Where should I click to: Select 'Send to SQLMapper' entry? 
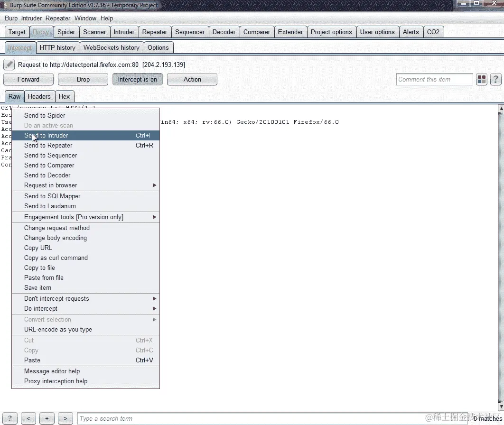pos(85,196)
